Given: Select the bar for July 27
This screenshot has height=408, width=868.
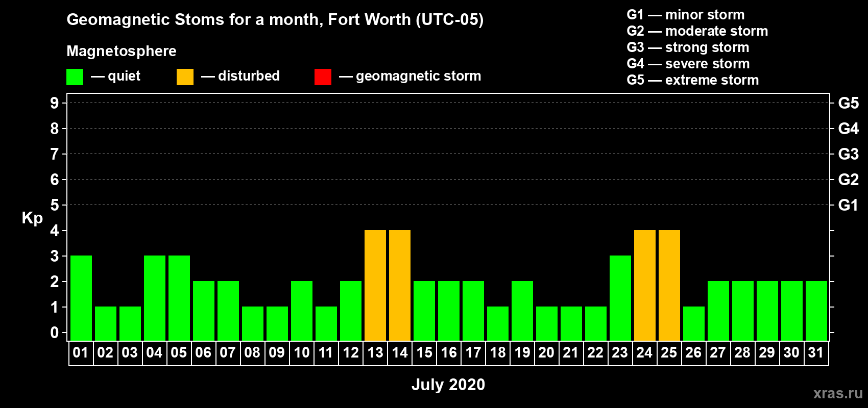Looking at the screenshot, I should (x=718, y=311).
